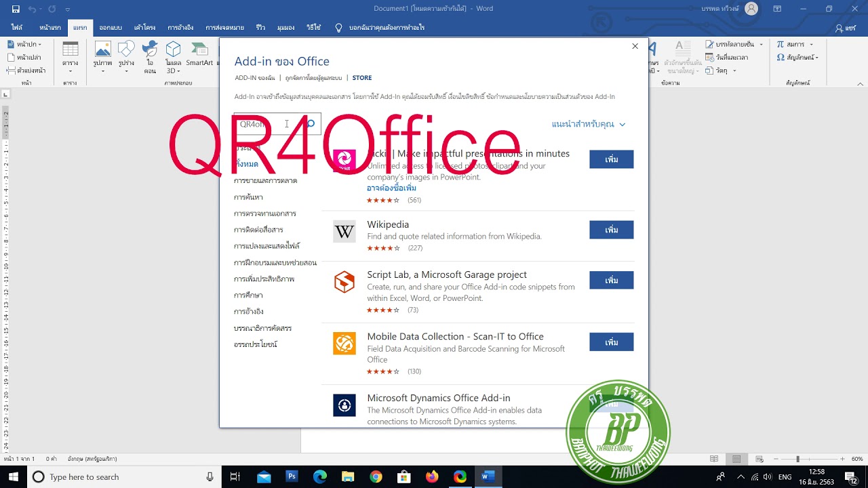
Task: Open the Customize Quick Access Toolbar dropdown
Action: click(67, 9)
